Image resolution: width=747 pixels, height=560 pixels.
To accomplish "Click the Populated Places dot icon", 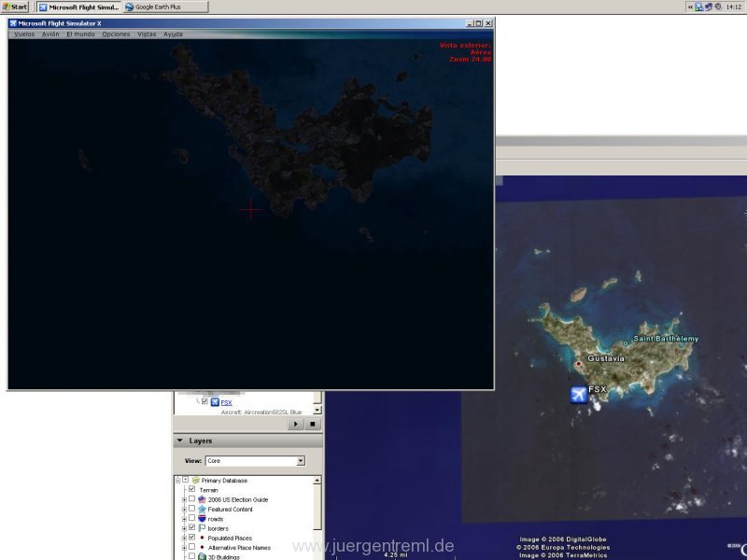I will click(202, 538).
